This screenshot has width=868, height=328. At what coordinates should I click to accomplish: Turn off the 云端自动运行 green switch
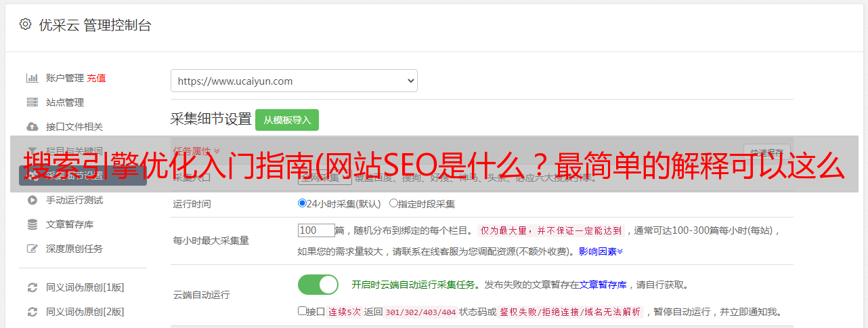318,285
